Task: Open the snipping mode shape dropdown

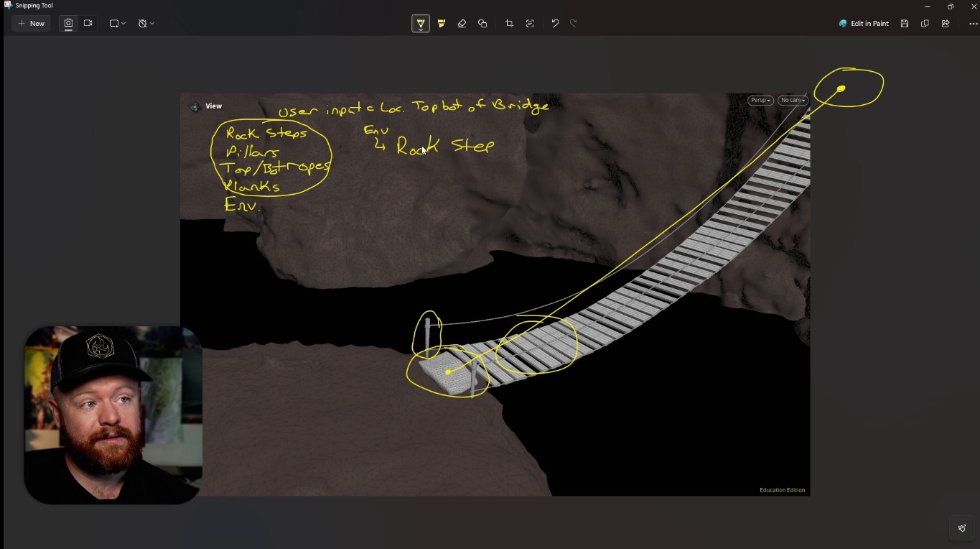Action: point(117,24)
